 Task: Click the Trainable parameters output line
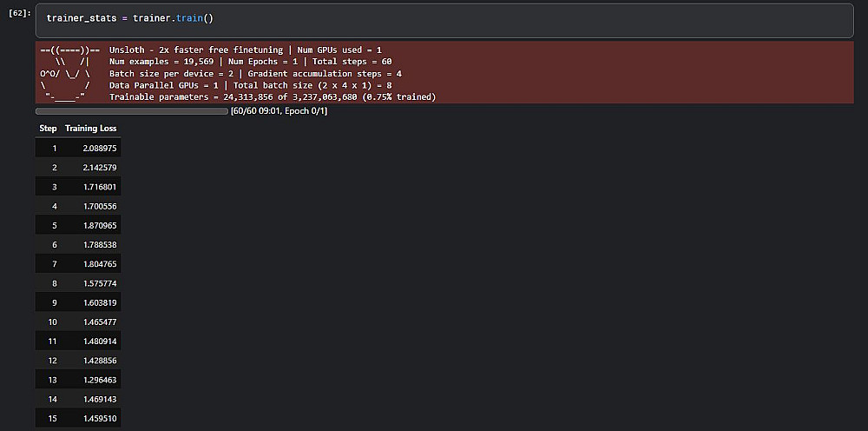(273, 96)
